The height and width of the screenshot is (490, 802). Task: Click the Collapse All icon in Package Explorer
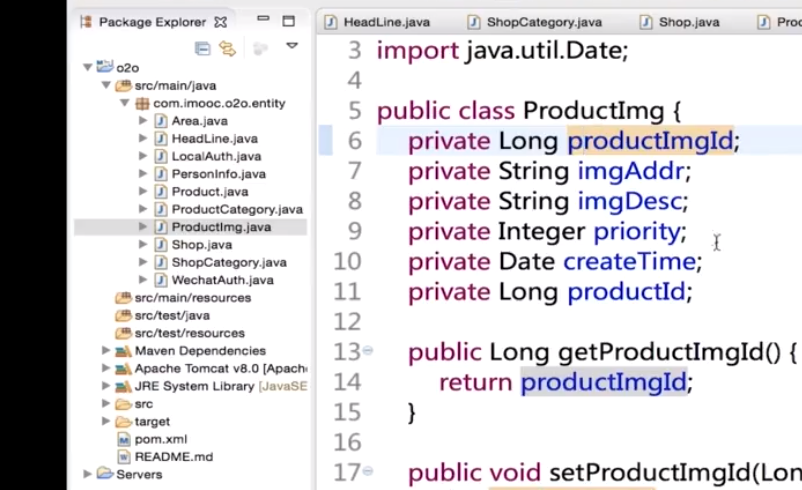[202, 47]
